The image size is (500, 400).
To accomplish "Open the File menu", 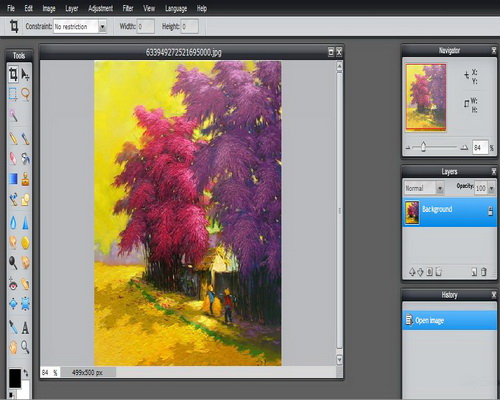I will (11, 8).
